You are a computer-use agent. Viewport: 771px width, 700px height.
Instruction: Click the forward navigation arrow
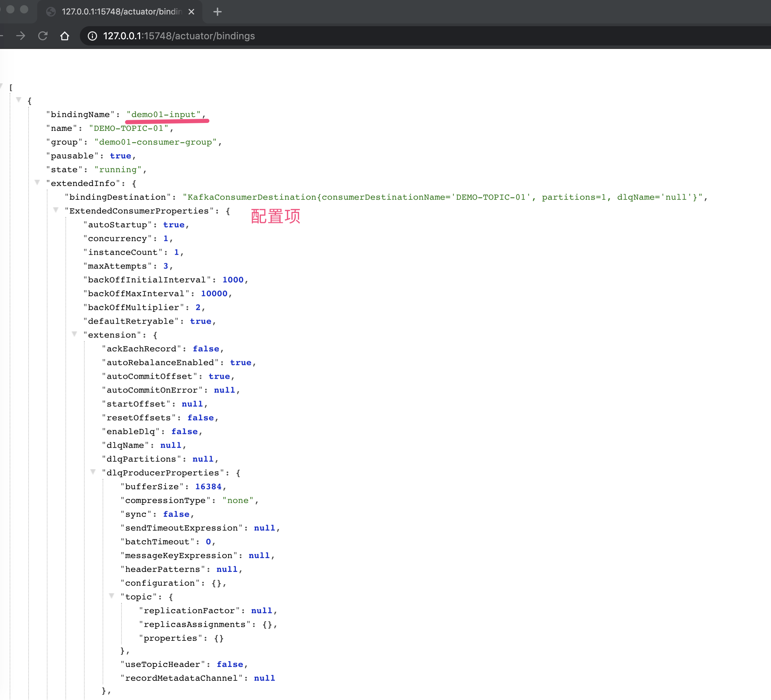point(21,36)
